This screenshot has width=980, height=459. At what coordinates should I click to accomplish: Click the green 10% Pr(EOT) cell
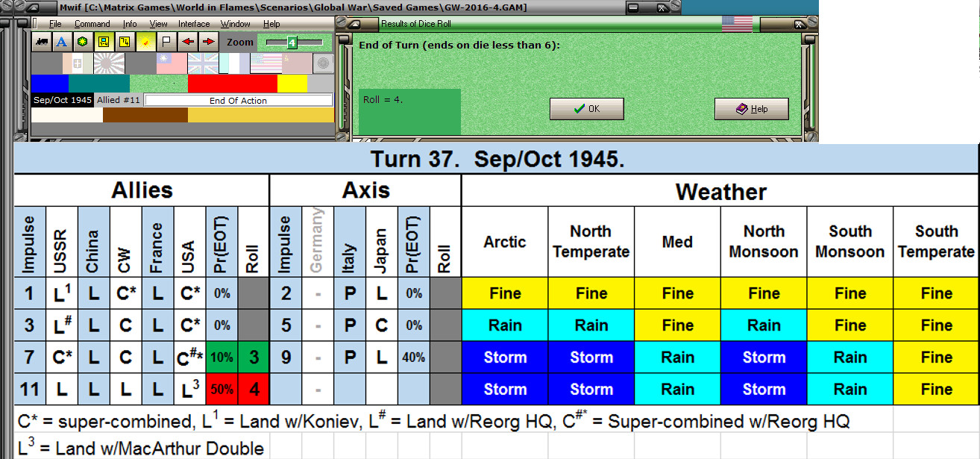pyautogui.click(x=222, y=357)
